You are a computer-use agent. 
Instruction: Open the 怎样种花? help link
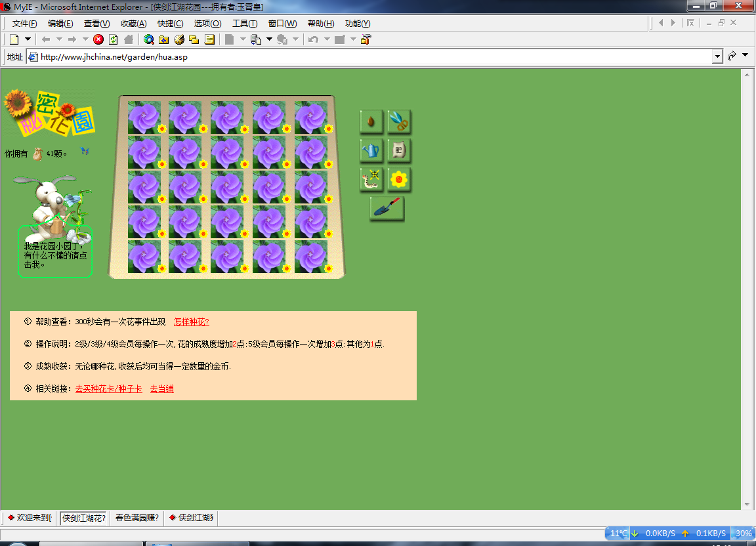click(192, 322)
